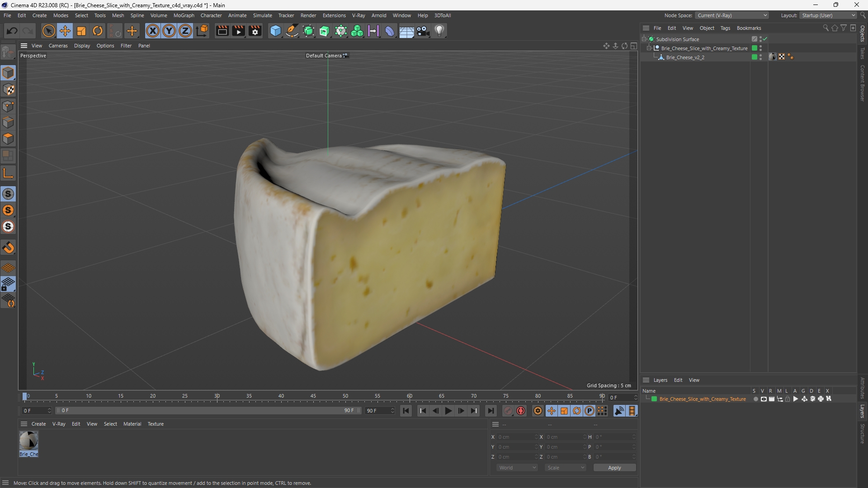Toggle Y axis lock
Image resolution: width=868 pixels, height=488 pixels.
169,31
